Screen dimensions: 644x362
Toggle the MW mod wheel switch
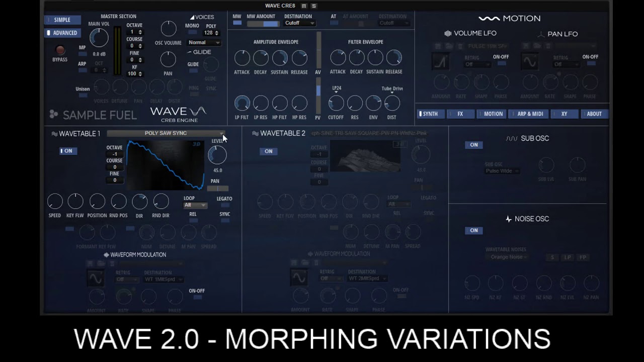pos(237,23)
